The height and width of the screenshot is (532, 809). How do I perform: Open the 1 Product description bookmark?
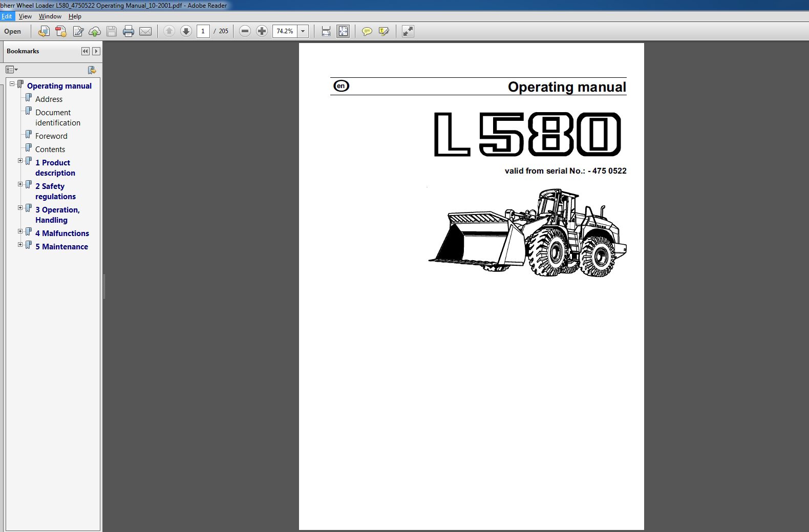point(55,168)
